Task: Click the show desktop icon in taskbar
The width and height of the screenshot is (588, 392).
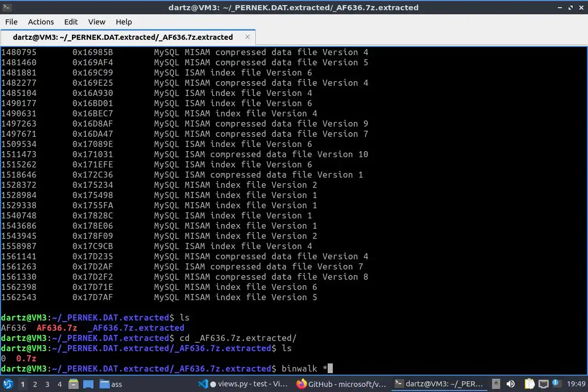Action: pos(88,384)
